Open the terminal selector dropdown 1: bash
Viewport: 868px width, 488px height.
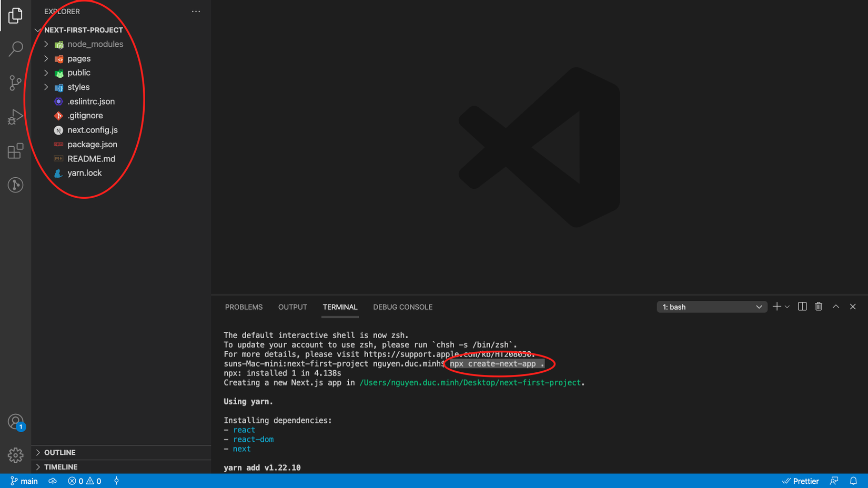tap(712, 307)
